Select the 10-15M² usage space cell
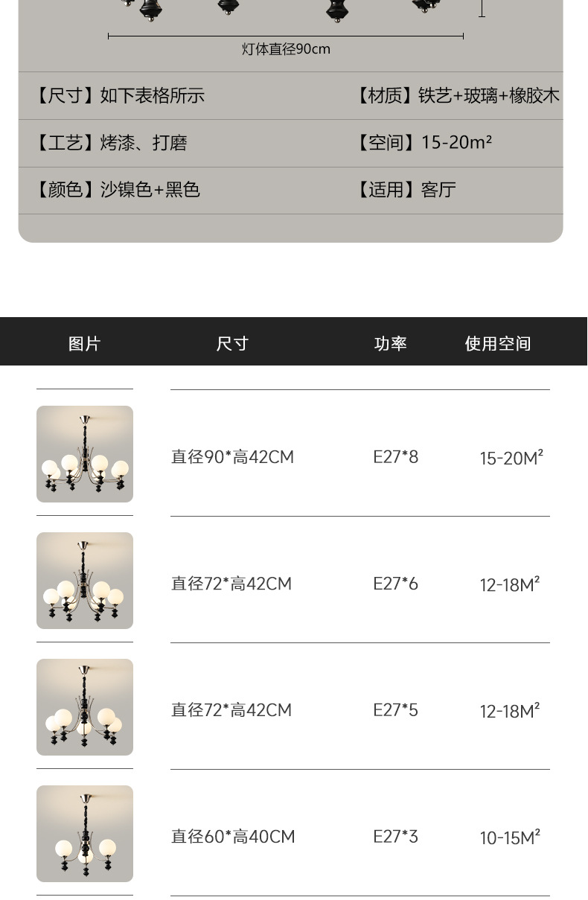588x900 pixels. pos(510,837)
